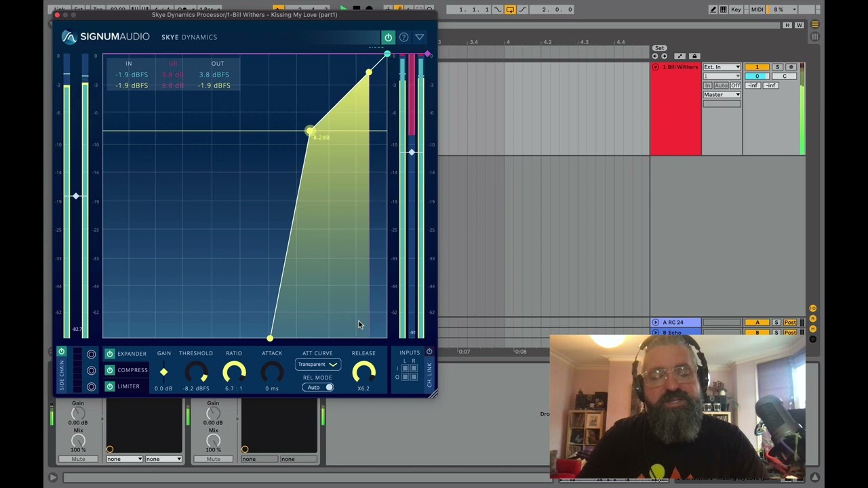
Task: Toggle the Limiter module power
Action: (109, 386)
